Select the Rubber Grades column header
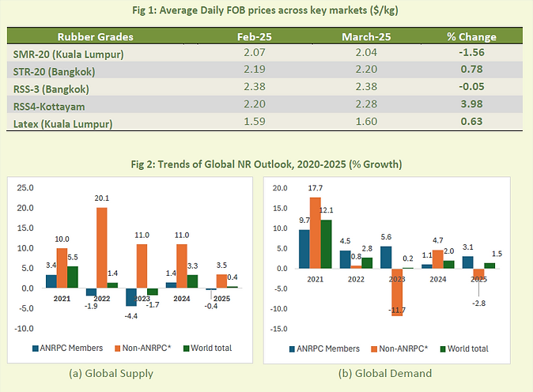The image size is (533, 392). 95,36
